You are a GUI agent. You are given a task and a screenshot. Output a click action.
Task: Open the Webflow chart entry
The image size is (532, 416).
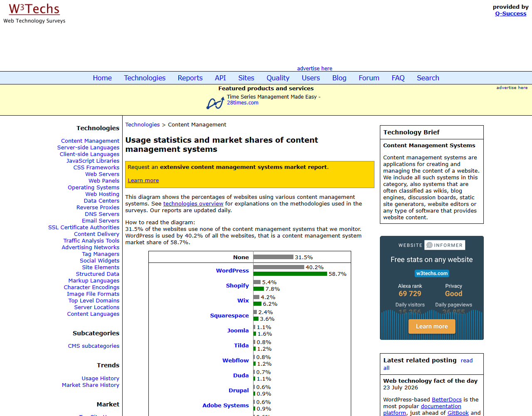236,360
